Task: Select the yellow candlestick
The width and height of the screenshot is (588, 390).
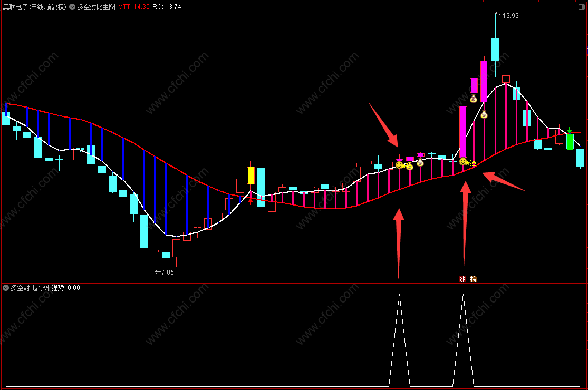Action: 250,175
